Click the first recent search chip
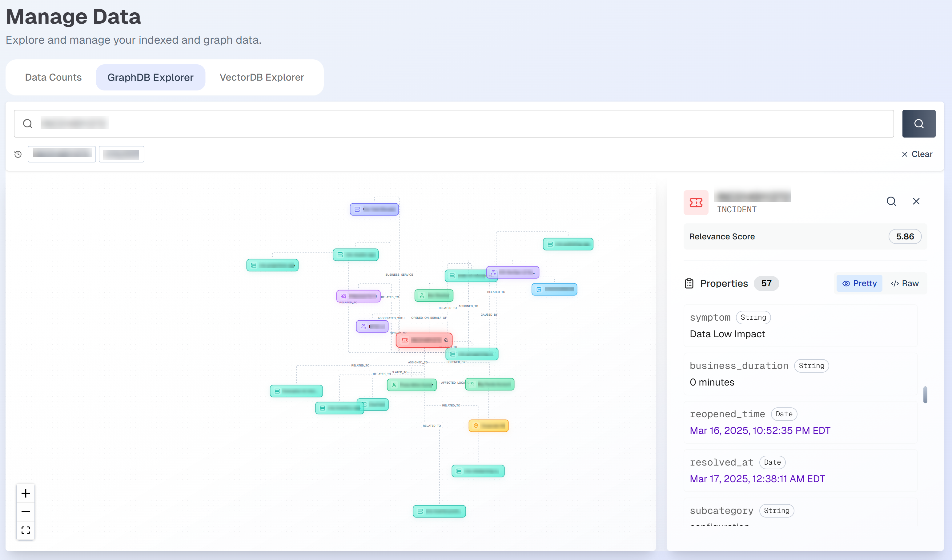Viewport: 952px width, 560px height. point(62,154)
